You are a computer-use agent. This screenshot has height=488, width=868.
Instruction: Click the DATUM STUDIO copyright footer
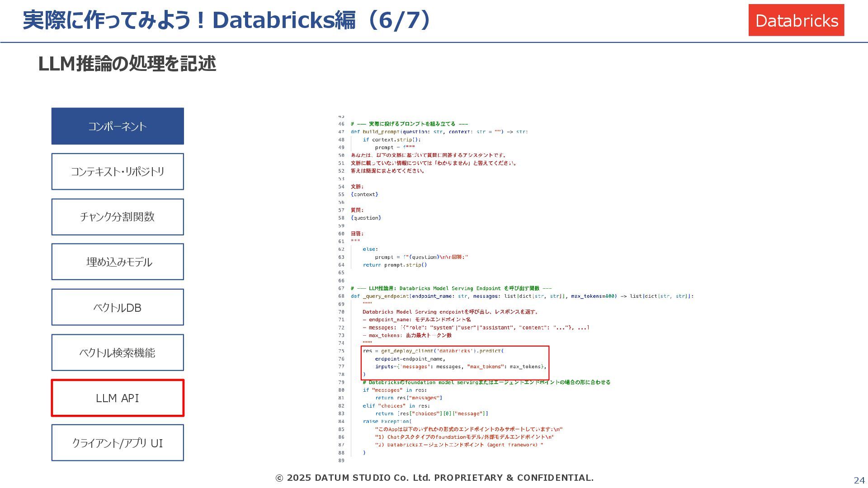(x=434, y=478)
